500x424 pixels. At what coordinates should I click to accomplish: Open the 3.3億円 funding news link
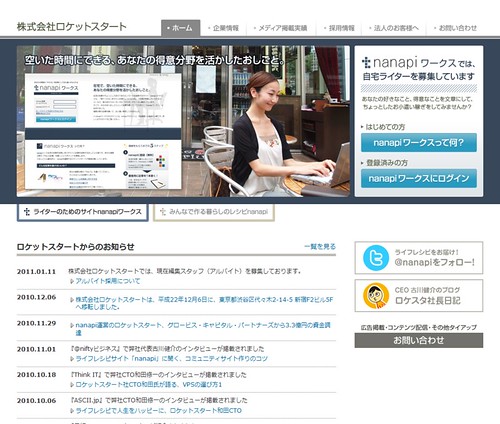(203, 329)
